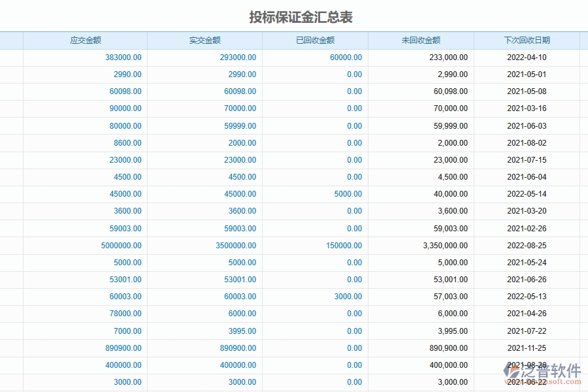Screen dimensions: 588x392
Task: Sort by the 已回收金额 column header
Action: (314, 40)
